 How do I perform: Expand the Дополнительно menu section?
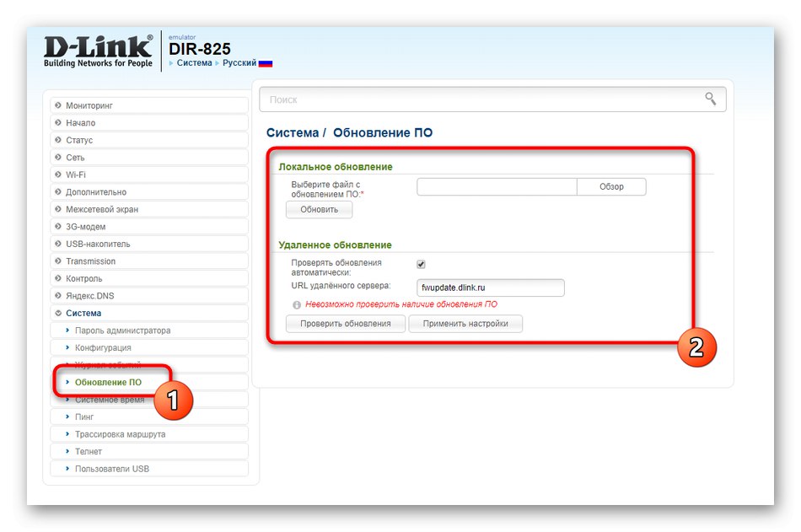[149, 192]
